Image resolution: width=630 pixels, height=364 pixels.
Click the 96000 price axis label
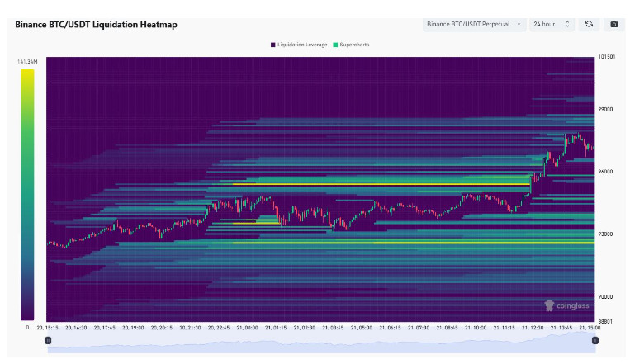(x=606, y=172)
